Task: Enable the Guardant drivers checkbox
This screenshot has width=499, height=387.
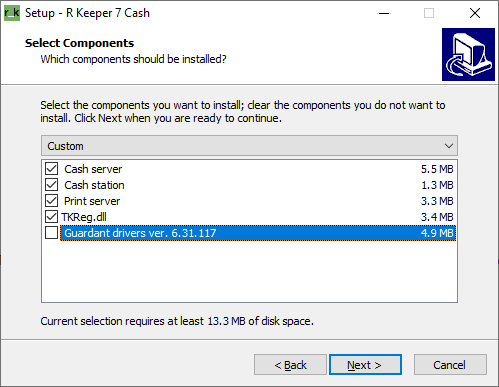Action: [x=52, y=233]
